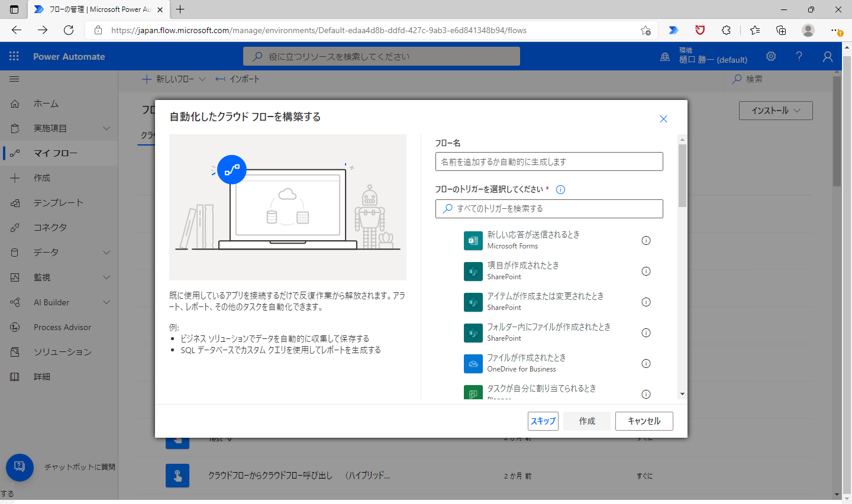Click the 検索 box in command bar
The width and height of the screenshot is (852, 504).
pyautogui.click(x=779, y=79)
